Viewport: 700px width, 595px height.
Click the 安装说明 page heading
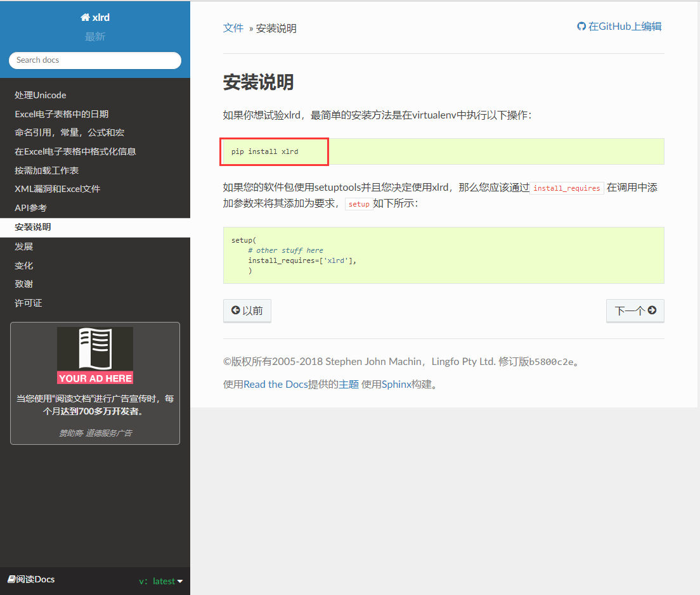258,82
